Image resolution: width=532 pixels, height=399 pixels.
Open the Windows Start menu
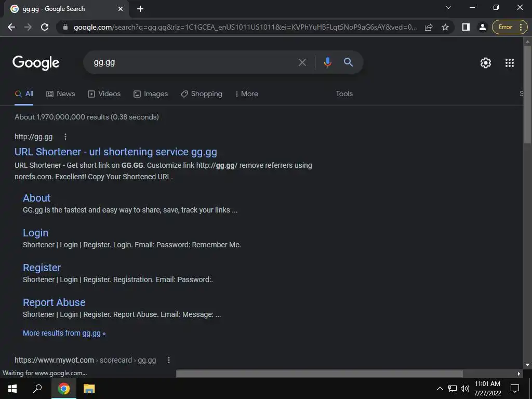point(12,389)
